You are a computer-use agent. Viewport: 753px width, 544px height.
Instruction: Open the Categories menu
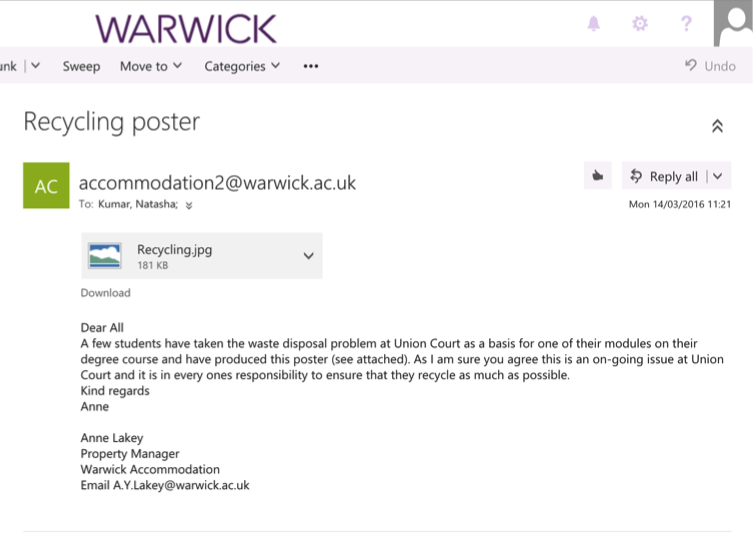[x=242, y=66]
